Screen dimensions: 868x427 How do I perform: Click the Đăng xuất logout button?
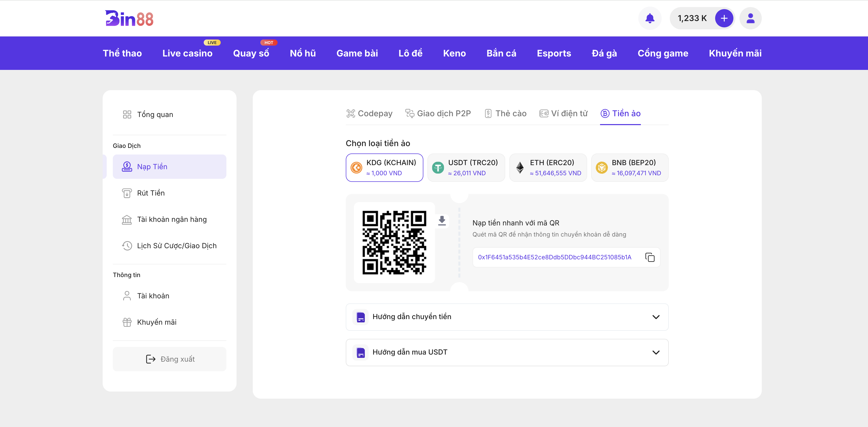(x=170, y=359)
